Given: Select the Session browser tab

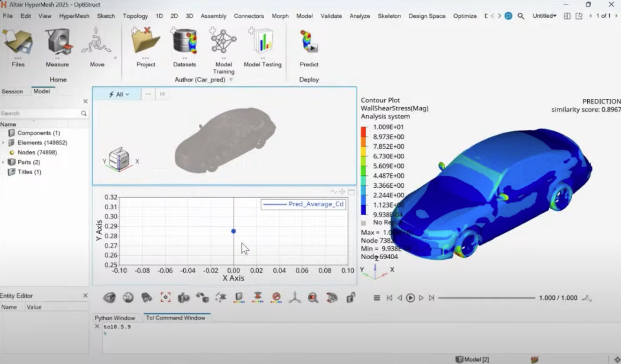Looking at the screenshot, I should coord(12,91).
